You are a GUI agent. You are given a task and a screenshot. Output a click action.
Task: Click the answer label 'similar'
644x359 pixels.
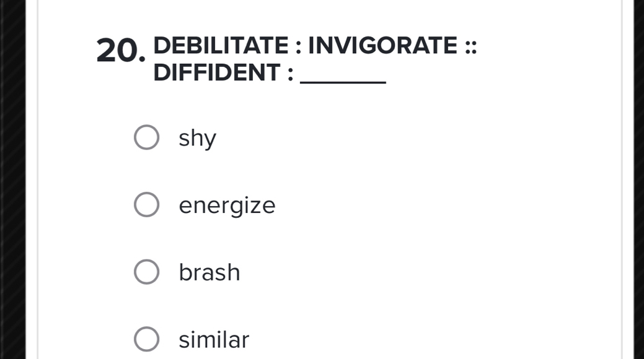[214, 340]
